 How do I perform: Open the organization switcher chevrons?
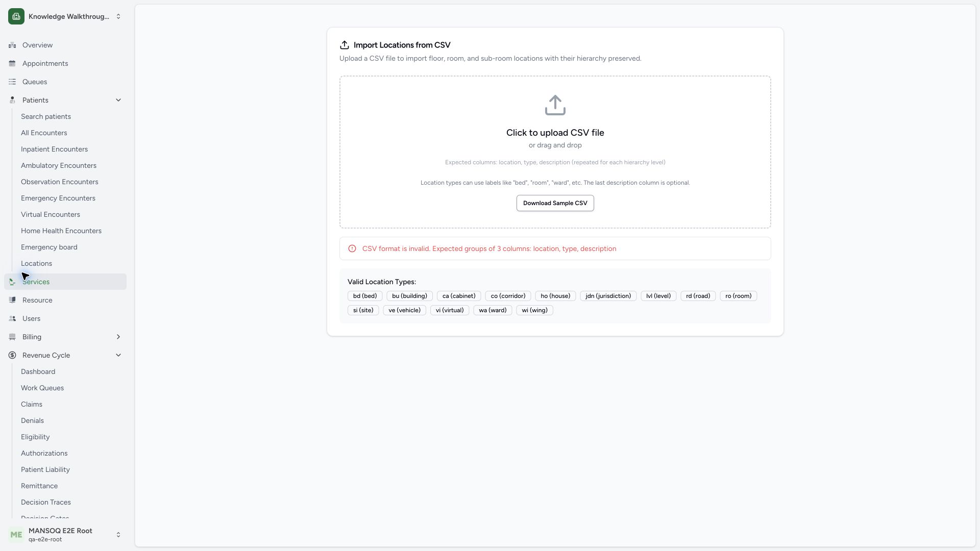click(x=118, y=16)
